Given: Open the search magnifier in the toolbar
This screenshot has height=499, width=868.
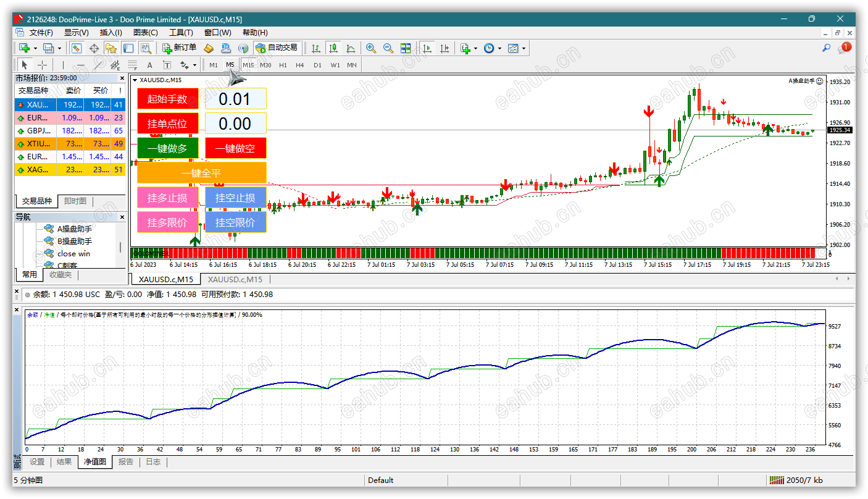Looking at the screenshot, I should pos(826,48).
